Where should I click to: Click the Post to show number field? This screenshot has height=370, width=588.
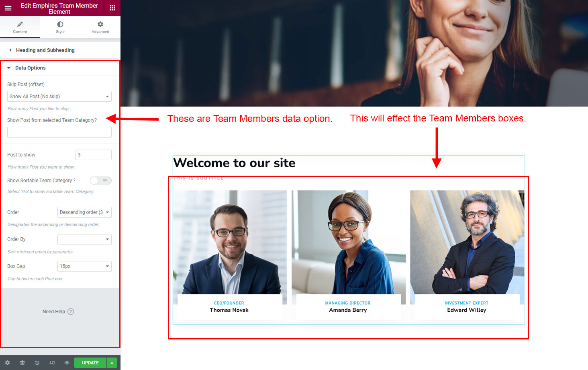pyautogui.click(x=94, y=155)
